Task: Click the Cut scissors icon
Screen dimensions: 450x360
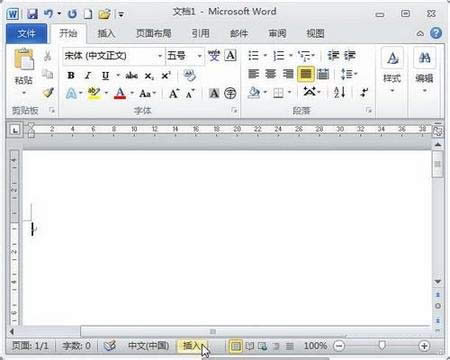Action: click(x=48, y=56)
